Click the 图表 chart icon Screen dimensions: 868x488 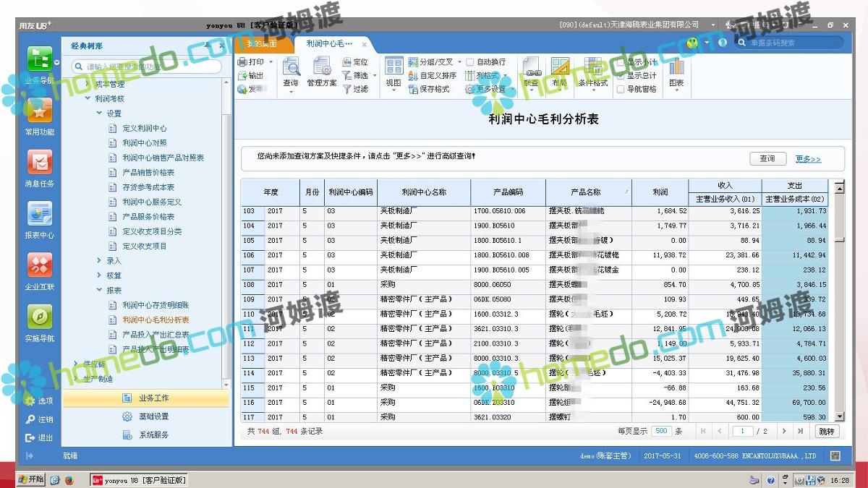pyautogui.click(x=676, y=69)
